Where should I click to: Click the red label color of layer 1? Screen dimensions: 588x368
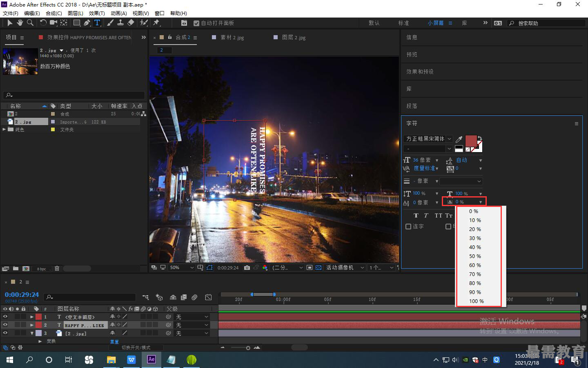[x=38, y=317]
